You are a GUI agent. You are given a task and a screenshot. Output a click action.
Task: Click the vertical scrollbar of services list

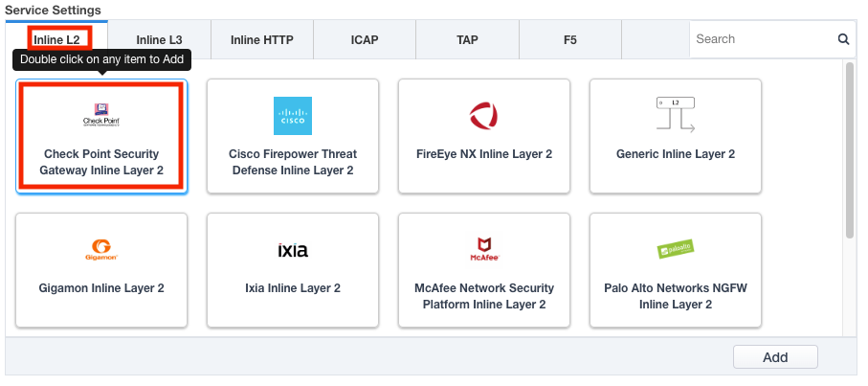849,148
